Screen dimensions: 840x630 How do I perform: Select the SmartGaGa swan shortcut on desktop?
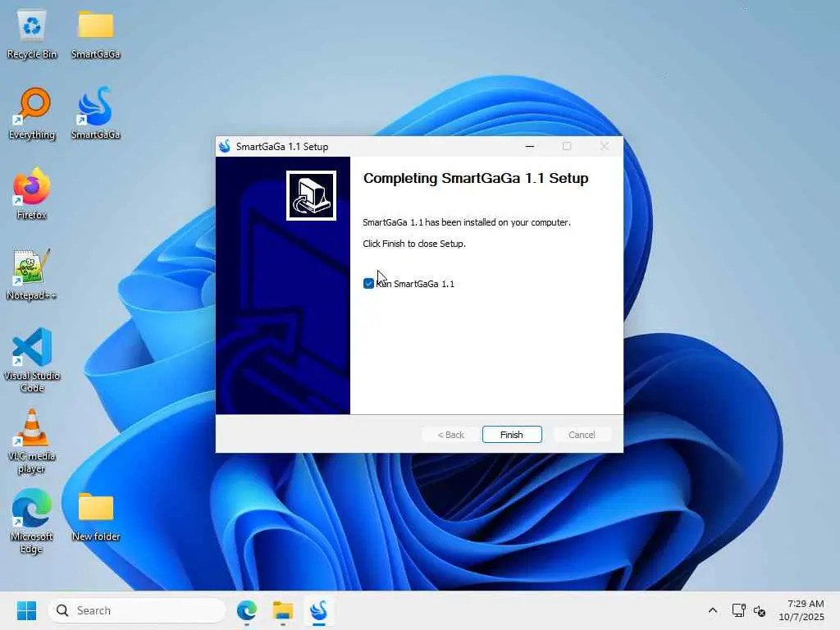(x=95, y=113)
